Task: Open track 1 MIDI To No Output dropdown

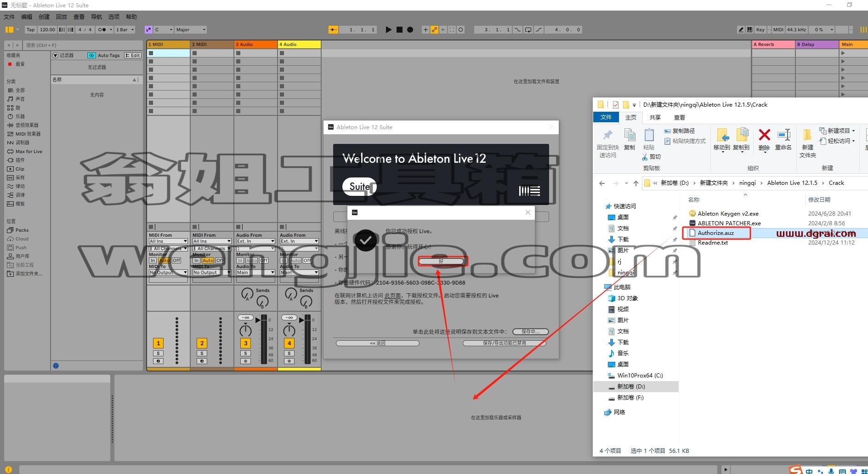Action: (x=168, y=272)
